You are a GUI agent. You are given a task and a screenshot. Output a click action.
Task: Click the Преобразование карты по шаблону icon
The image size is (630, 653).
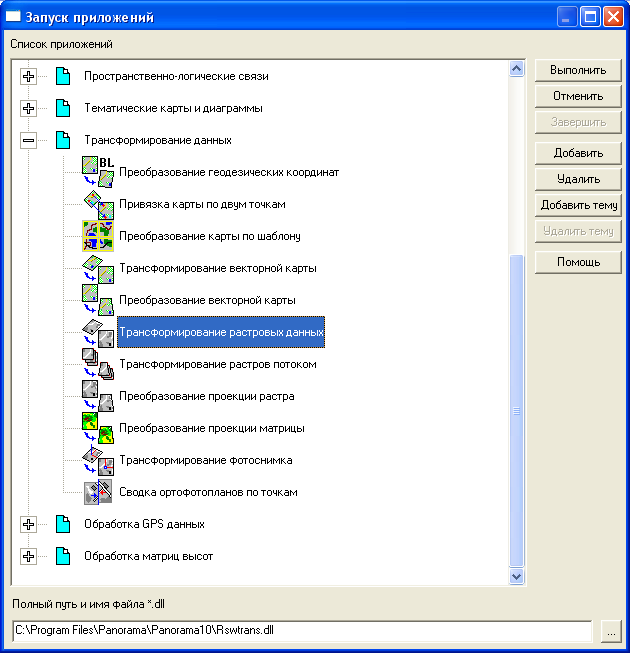coord(98,236)
